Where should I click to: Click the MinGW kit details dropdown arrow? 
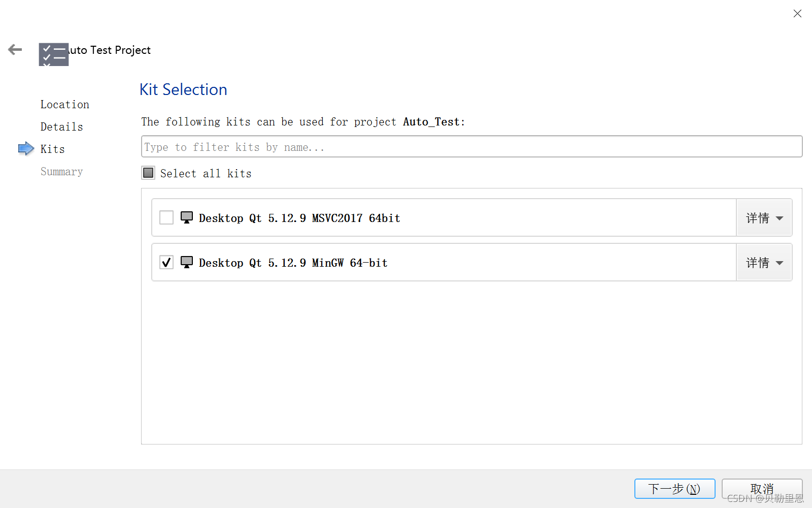point(780,263)
